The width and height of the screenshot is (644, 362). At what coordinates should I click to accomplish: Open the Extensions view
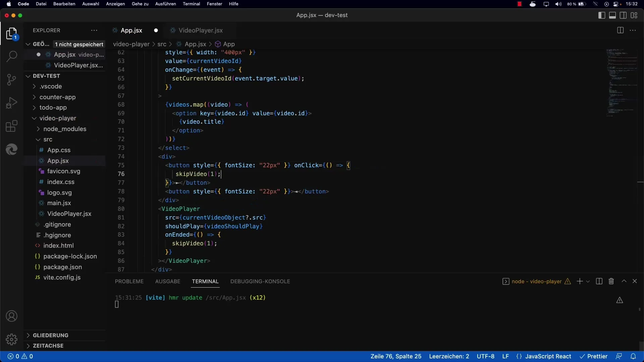tap(12, 126)
